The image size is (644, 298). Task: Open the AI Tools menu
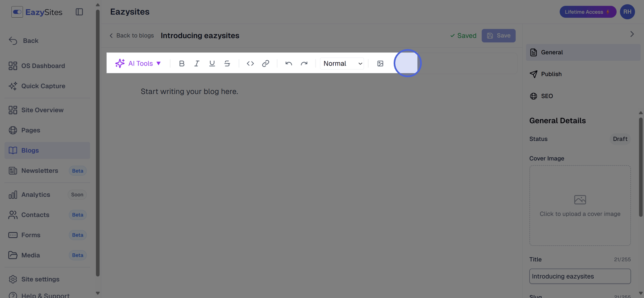point(138,63)
